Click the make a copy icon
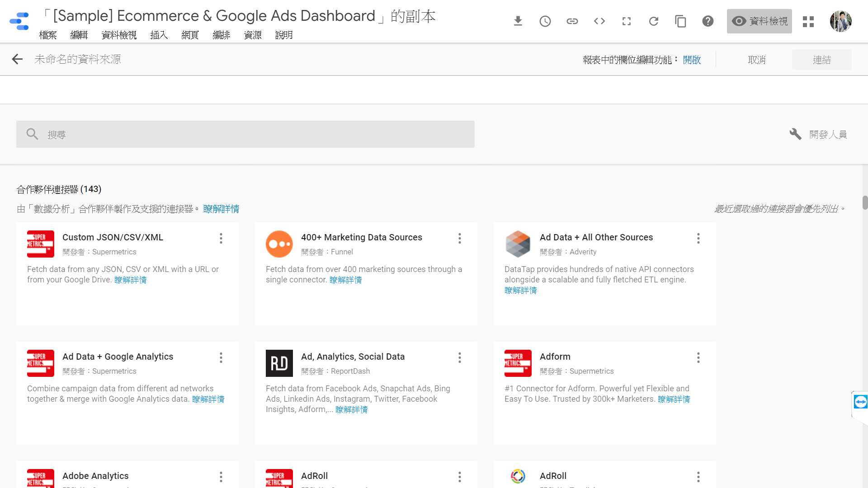 click(681, 21)
